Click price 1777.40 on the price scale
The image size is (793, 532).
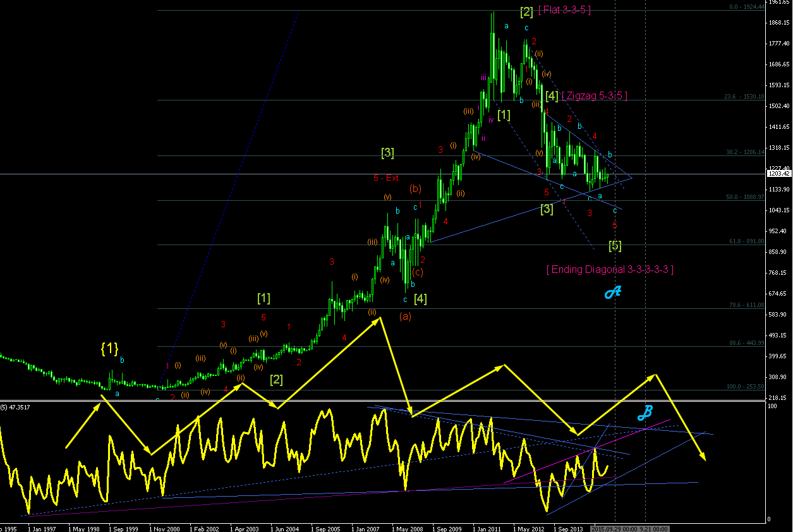(778, 44)
